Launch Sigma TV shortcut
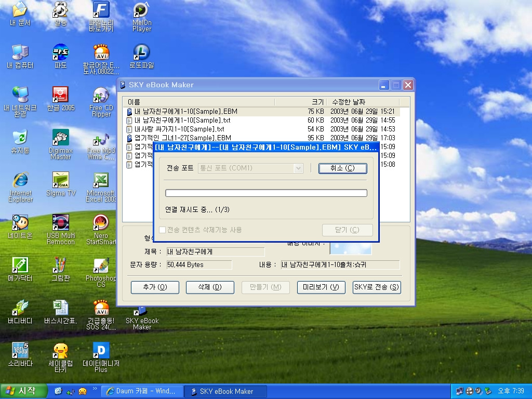The width and height of the screenshot is (532, 399). click(x=60, y=184)
